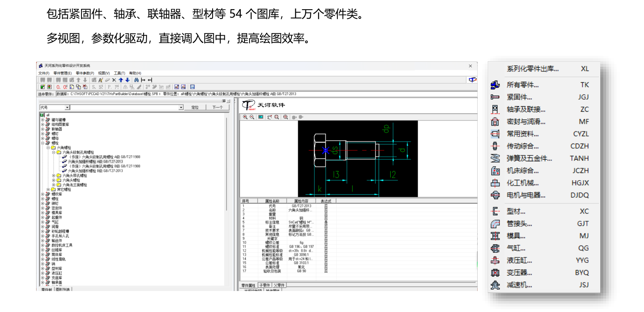The width and height of the screenshot is (644, 312).
Task: Collapse the 六角螺栓 folder
Action: (x=48, y=148)
